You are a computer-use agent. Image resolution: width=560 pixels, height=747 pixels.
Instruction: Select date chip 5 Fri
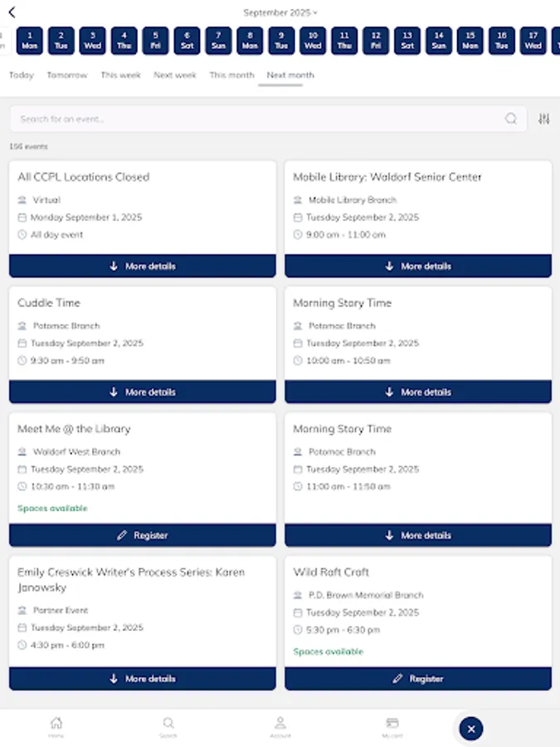pos(155,38)
